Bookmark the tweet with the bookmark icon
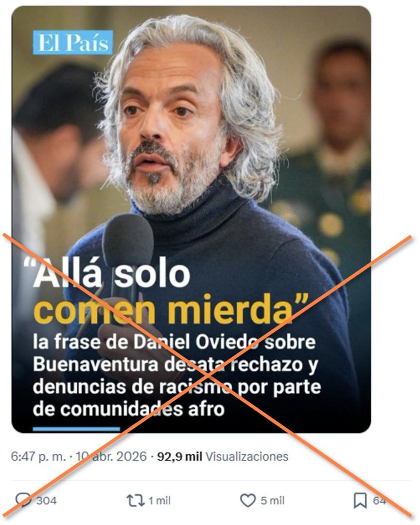 [x=360, y=501]
